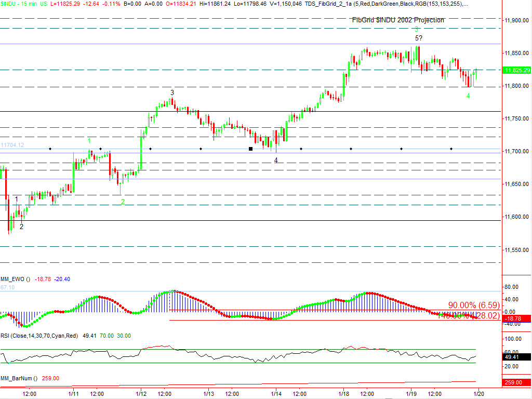Click the 1/18 date on time axis
The height and width of the screenshot is (399, 532).
(x=343, y=393)
